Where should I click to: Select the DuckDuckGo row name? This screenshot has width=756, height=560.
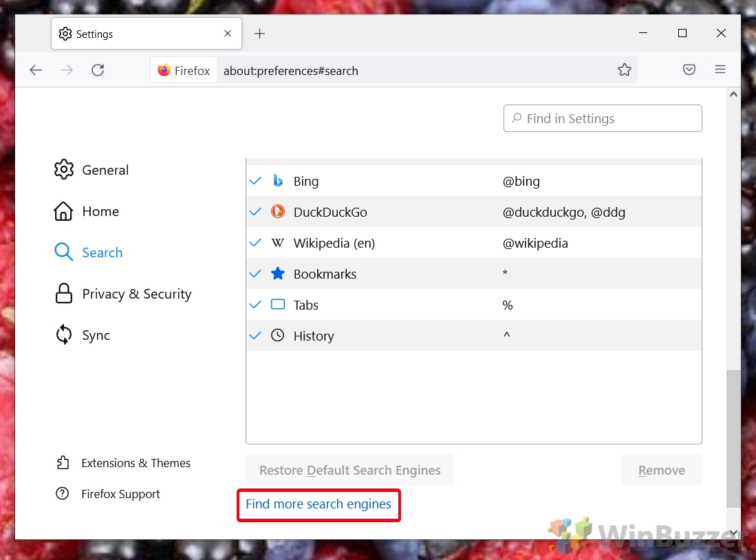(330, 212)
